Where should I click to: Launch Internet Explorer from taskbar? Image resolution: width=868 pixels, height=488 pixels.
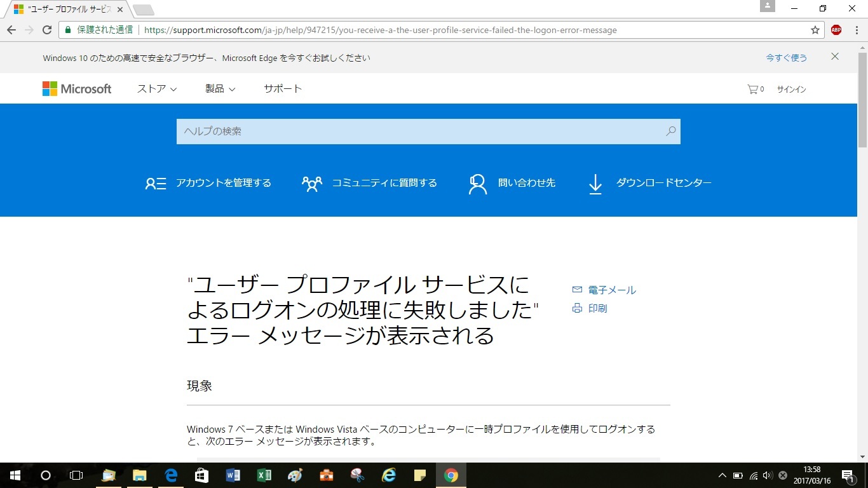tap(388, 475)
